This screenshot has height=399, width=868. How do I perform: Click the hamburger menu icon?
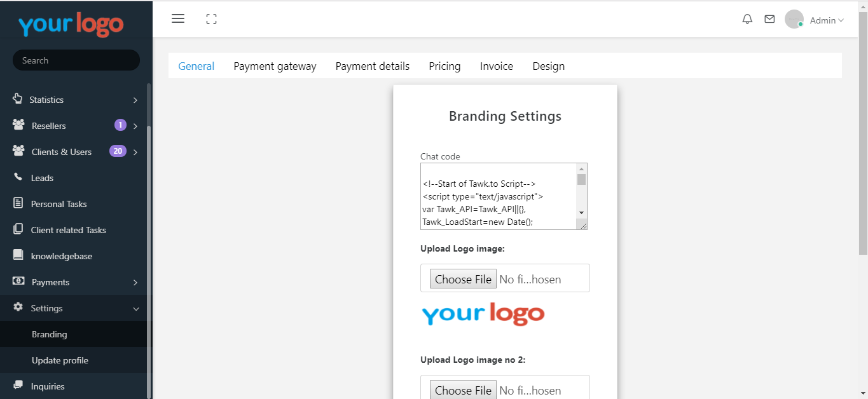[x=178, y=19]
